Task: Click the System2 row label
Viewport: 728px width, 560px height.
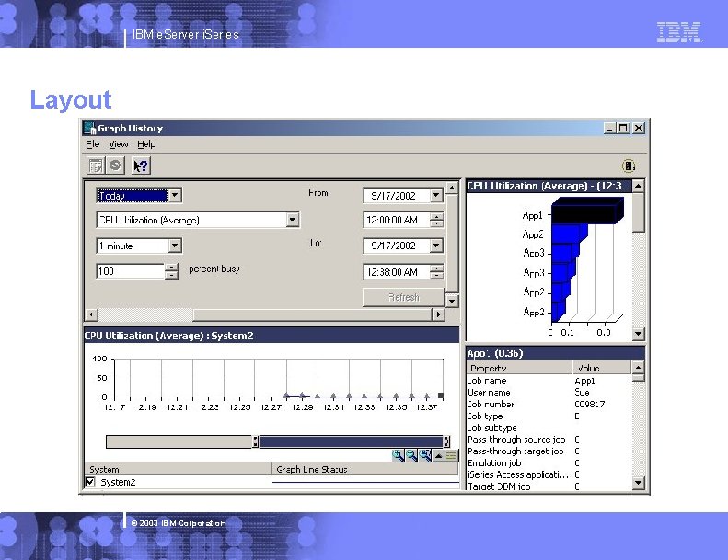Action: coord(118,482)
